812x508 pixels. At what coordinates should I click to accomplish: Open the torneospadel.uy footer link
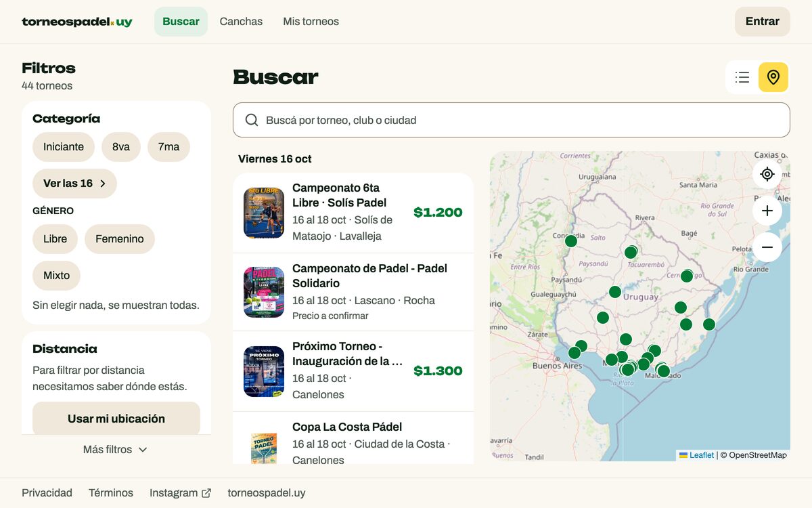[x=267, y=493]
